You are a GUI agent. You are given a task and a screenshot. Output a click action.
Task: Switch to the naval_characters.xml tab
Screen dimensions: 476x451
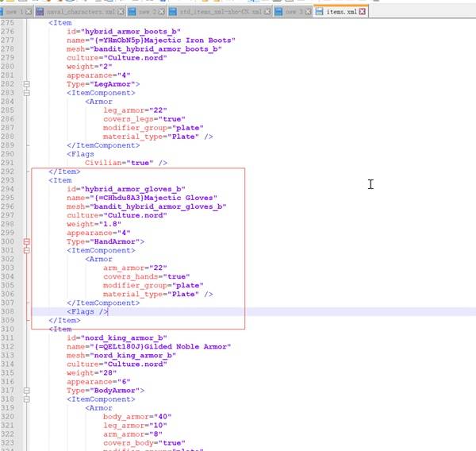pyautogui.click(x=79, y=12)
